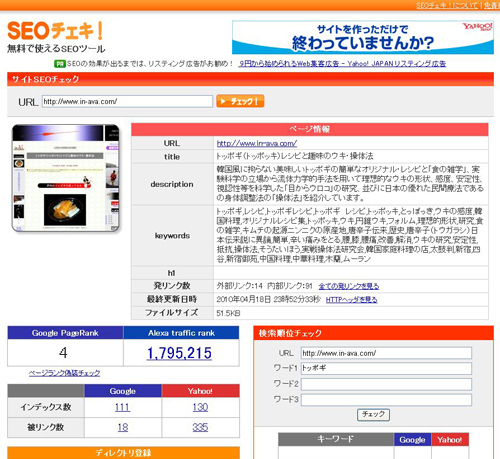Focus the ワード1 input field

point(386,368)
